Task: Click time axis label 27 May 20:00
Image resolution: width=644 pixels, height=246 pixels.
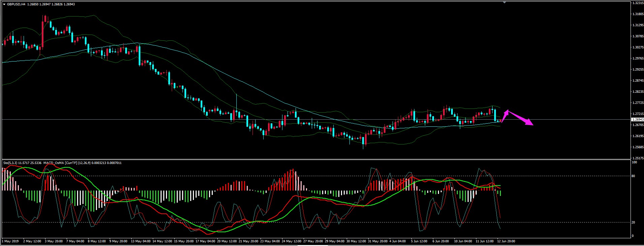Action: click(x=313, y=241)
